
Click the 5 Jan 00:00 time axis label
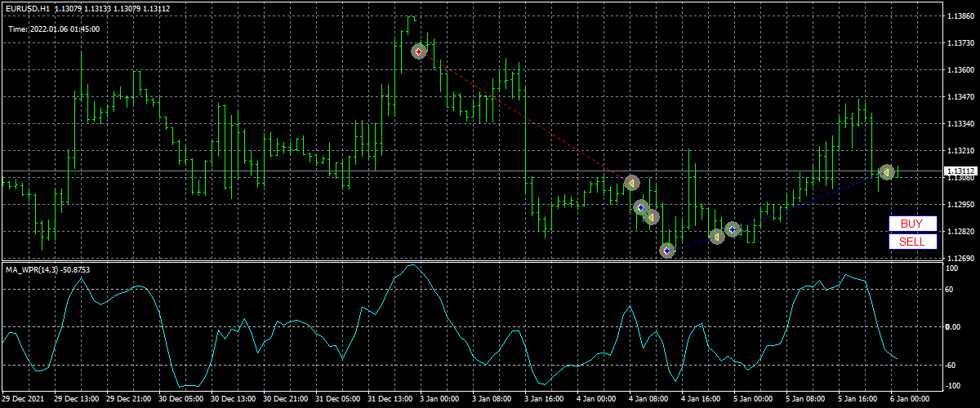coord(754,399)
